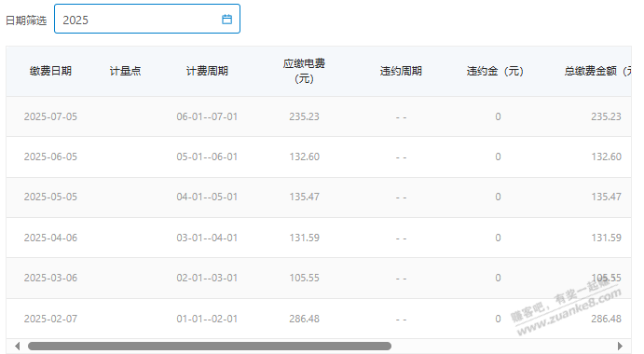This screenshot has height=354, width=644.
Task: Select the 缴费日期 column header
Action: point(50,71)
